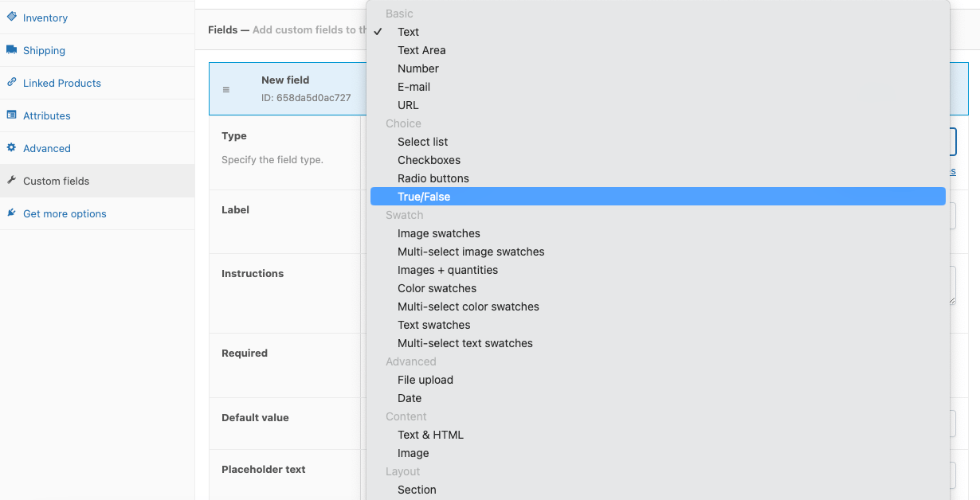Click the Default value label

[255, 418]
